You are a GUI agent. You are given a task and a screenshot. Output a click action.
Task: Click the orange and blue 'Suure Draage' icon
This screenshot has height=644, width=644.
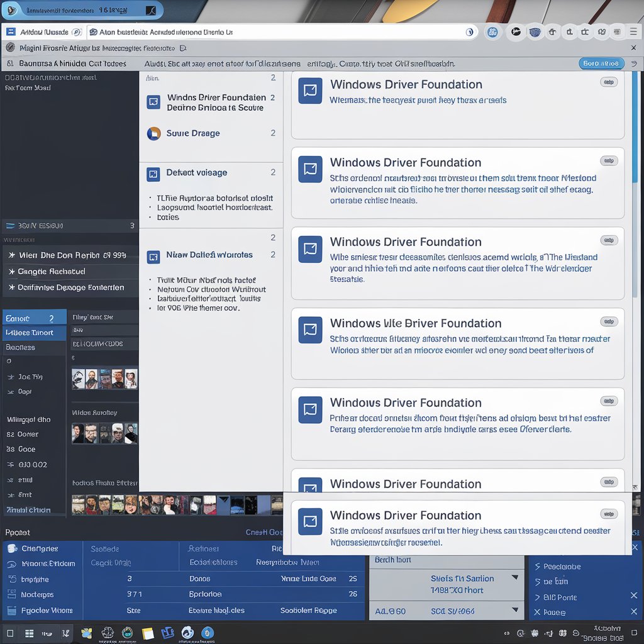[153, 133]
